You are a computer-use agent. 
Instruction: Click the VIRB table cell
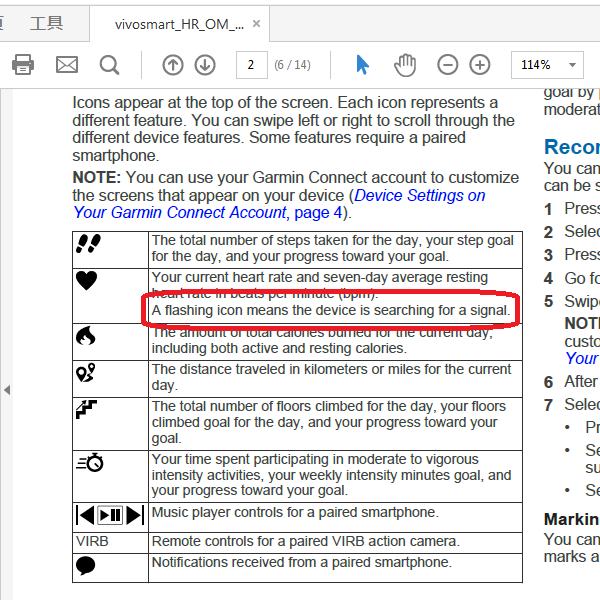[x=110, y=543]
